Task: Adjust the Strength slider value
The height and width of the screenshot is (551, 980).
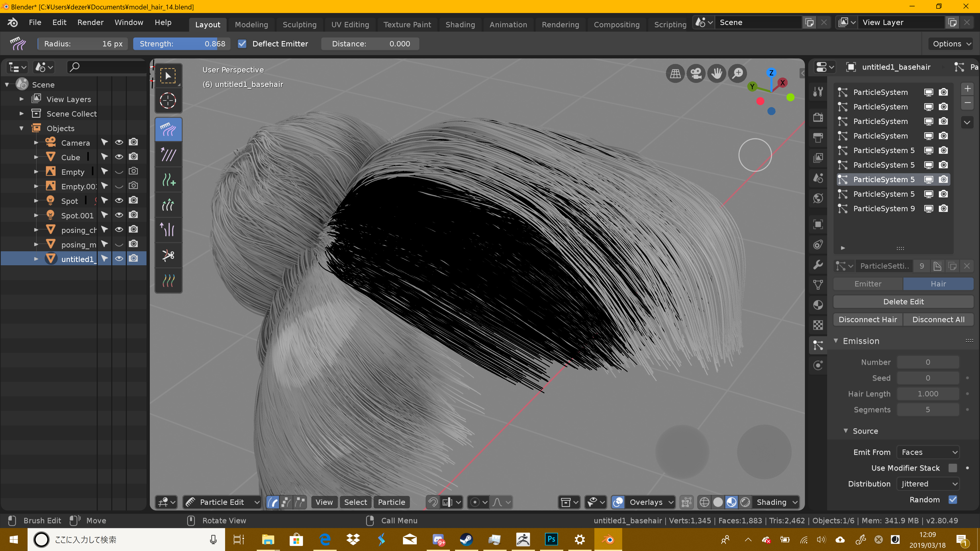Action: click(x=181, y=44)
